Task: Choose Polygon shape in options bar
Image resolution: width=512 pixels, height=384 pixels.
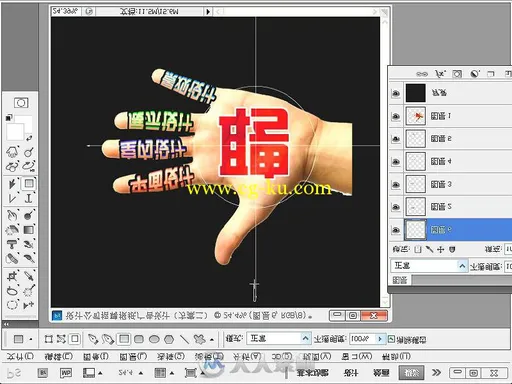Action: tap(169, 339)
